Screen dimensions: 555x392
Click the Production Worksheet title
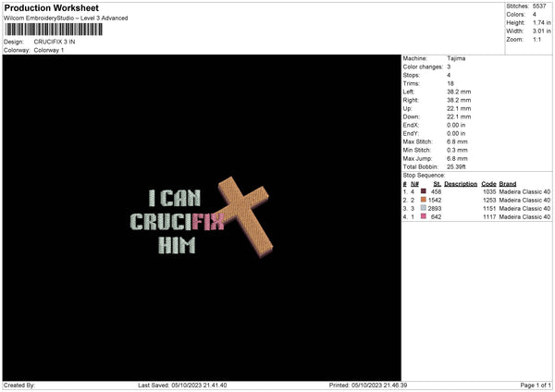52,7
